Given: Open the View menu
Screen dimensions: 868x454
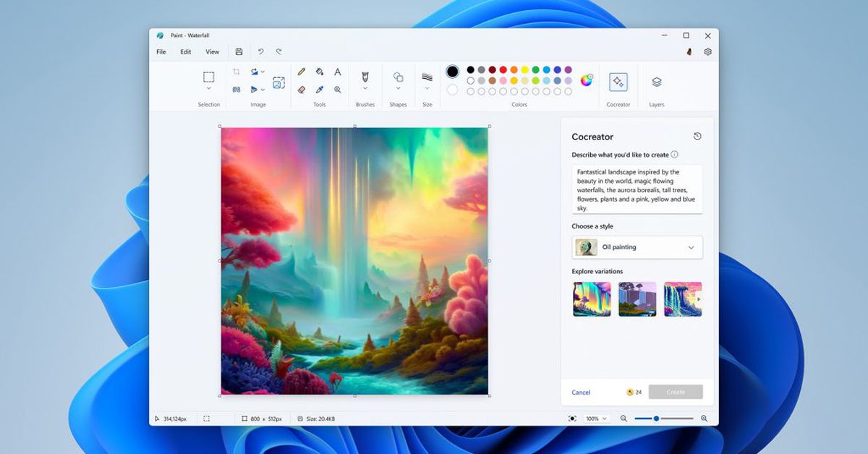Looking at the screenshot, I should click(x=212, y=52).
